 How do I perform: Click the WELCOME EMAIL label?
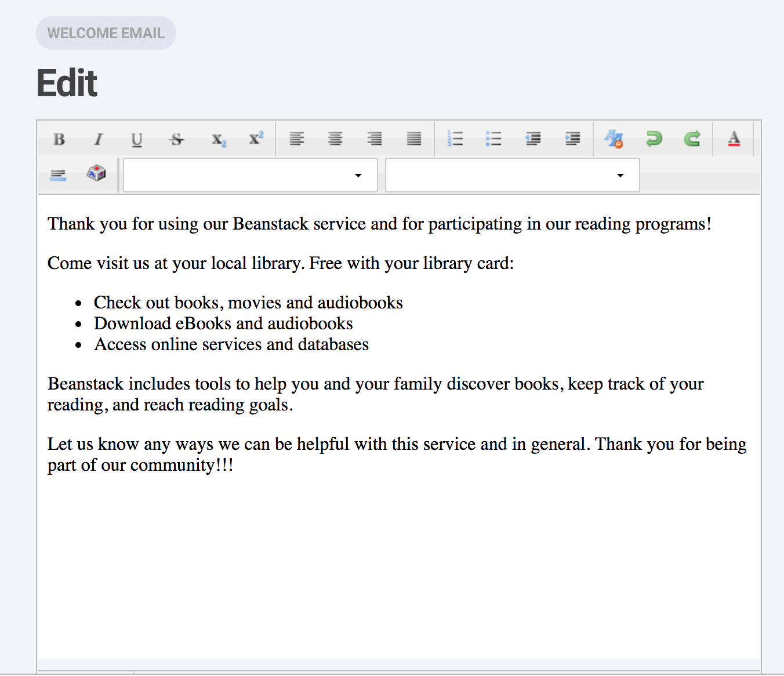click(x=106, y=33)
